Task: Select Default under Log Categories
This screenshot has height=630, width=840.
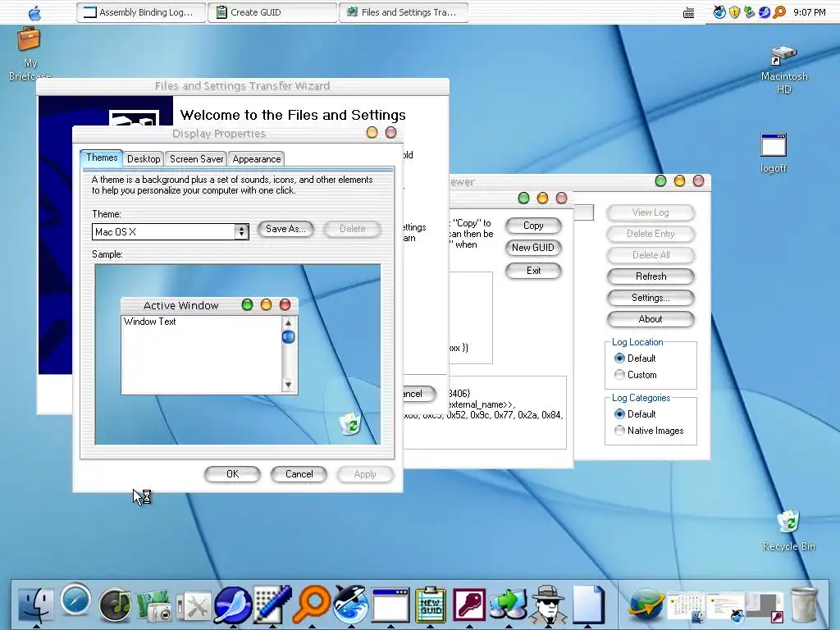Action: pos(635,414)
